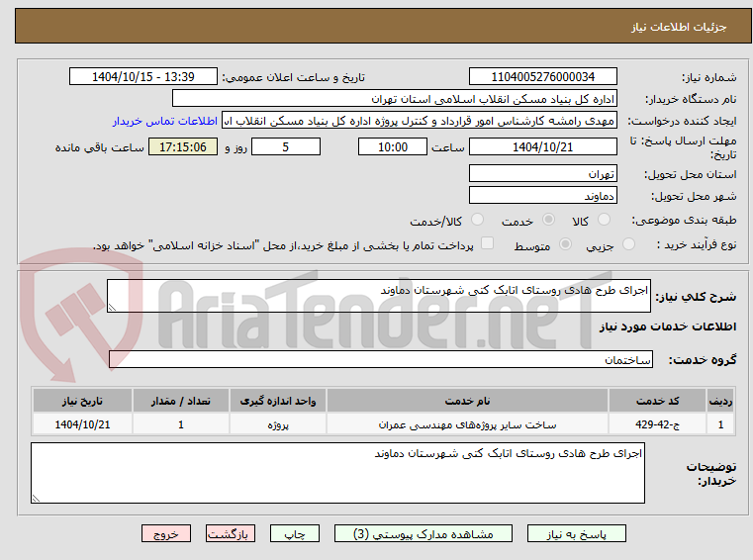Click the استان محل تحویل field تهران
753x560 pixels.
click(542, 173)
